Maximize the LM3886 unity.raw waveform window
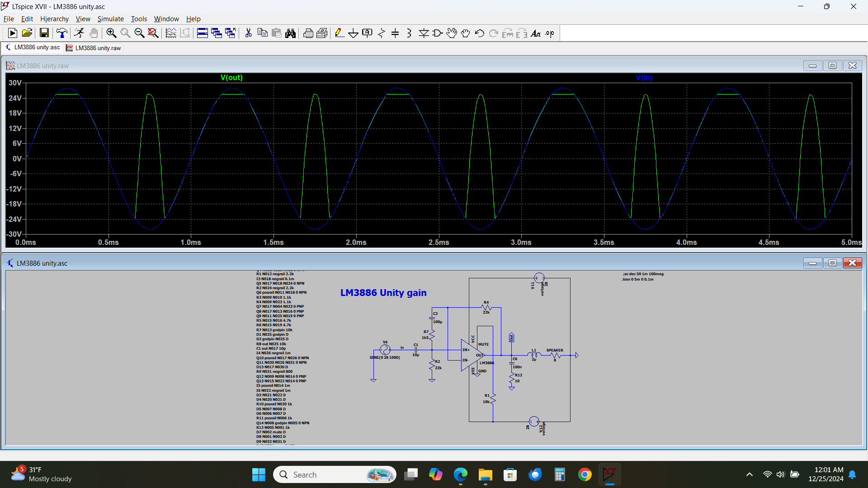Image resolution: width=868 pixels, height=488 pixels. 832,66
